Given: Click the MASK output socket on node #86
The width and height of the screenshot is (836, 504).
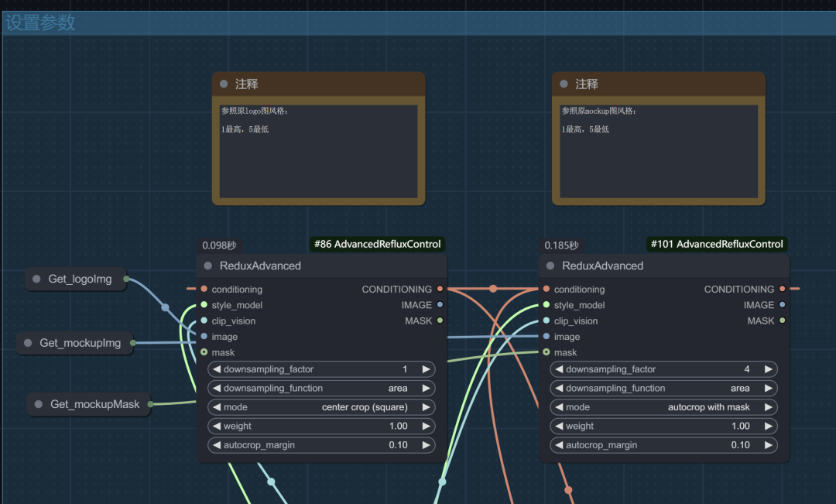Looking at the screenshot, I should (439, 320).
